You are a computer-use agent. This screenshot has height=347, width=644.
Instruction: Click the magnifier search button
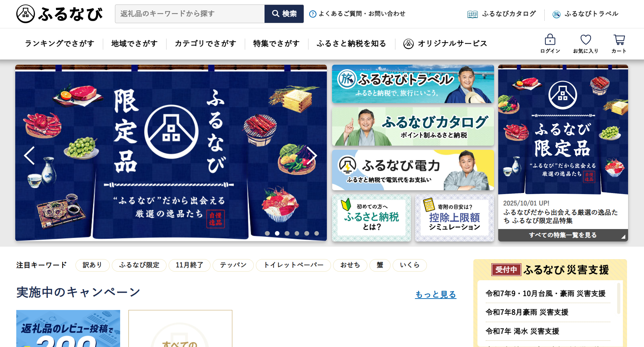284,14
